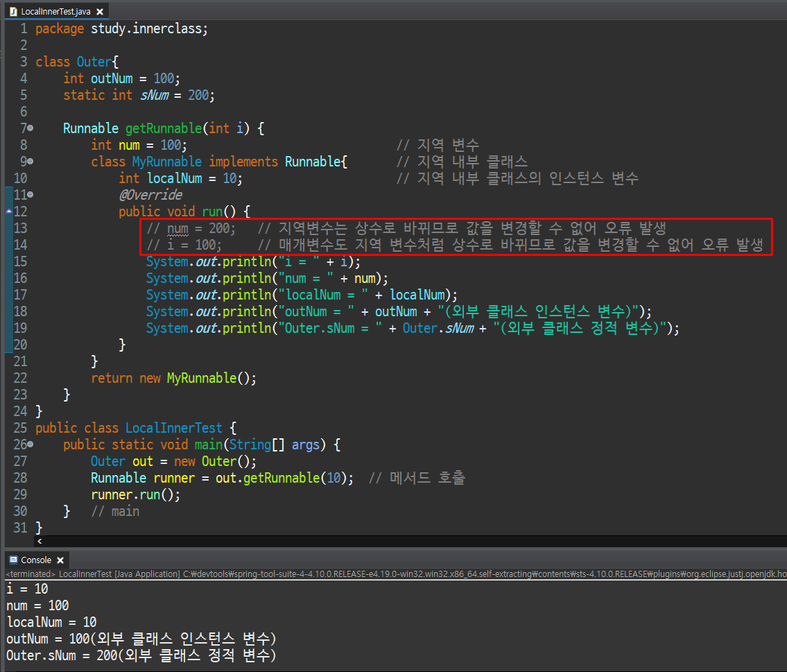Click the Console monitor icon
The image size is (787, 672).
(14, 560)
